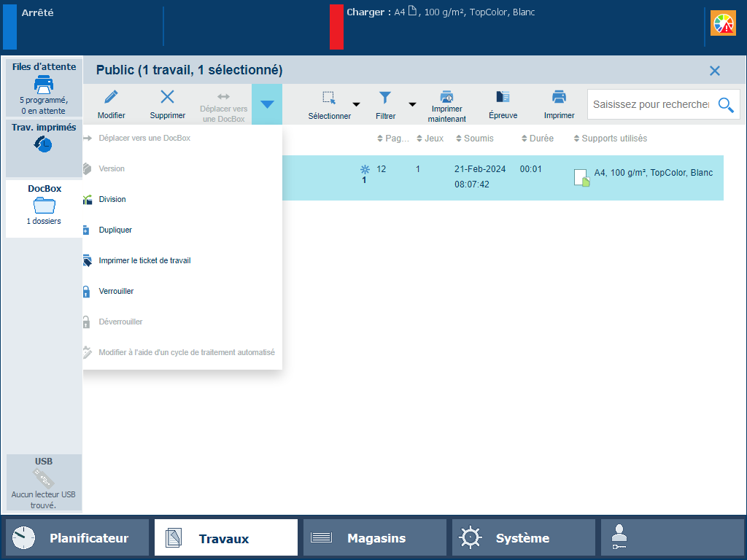Switch to the Magasins tab

[x=375, y=538]
